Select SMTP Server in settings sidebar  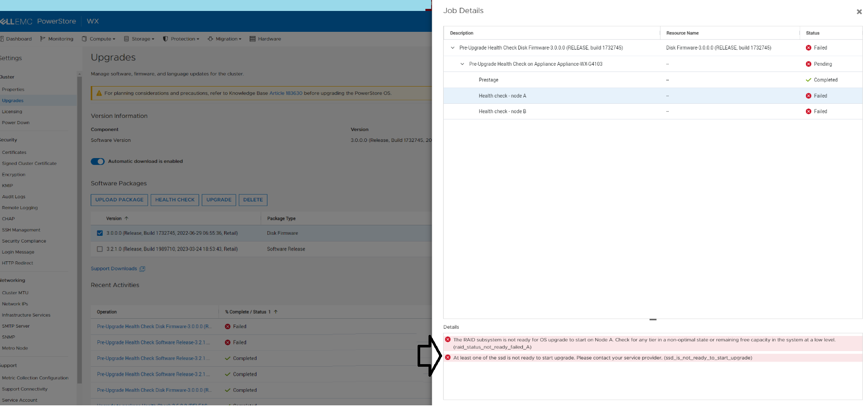click(x=16, y=326)
